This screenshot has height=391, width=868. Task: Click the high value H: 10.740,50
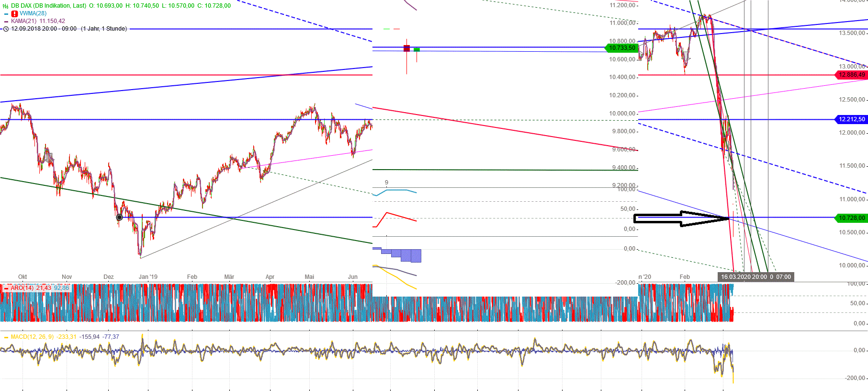[142, 6]
